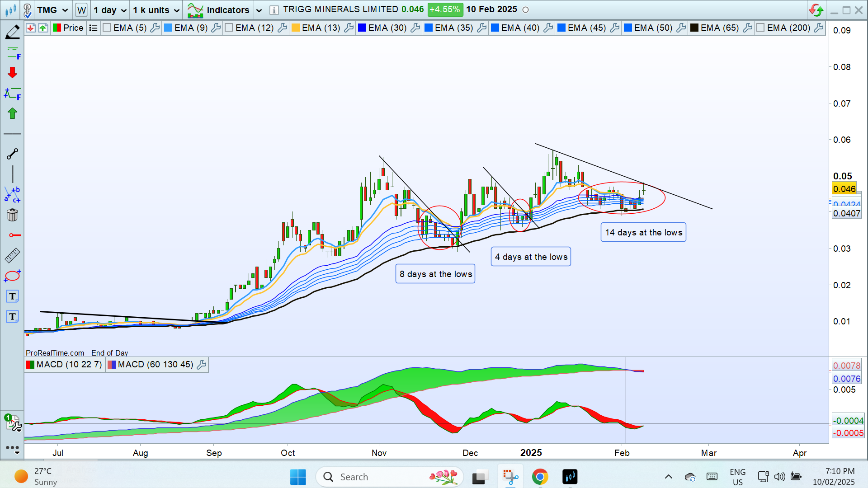Click the EMA (65) black color swatch

(694, 28)
